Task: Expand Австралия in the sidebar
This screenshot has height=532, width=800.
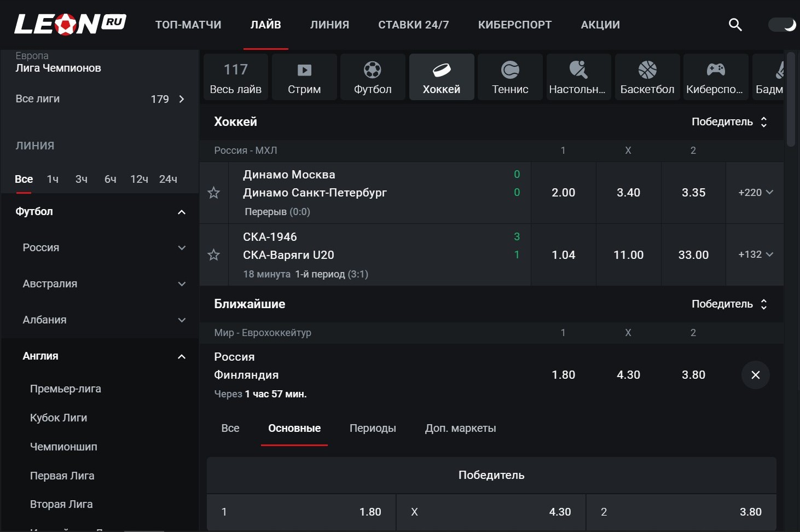Action: pos(100,284)
